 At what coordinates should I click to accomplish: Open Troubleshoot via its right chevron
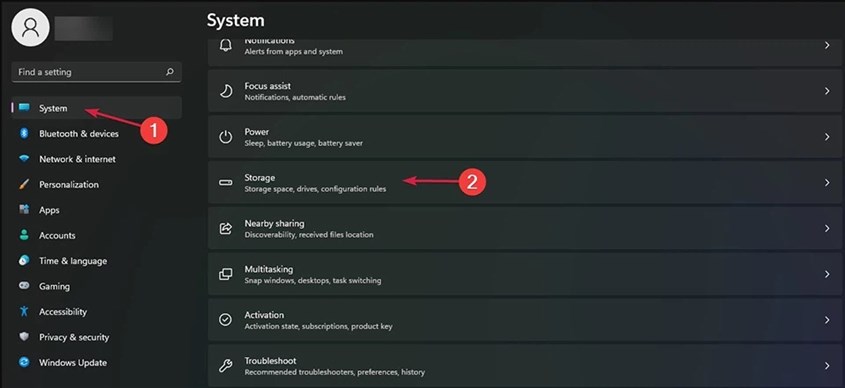pyautogui.click(x=827, y=366)
